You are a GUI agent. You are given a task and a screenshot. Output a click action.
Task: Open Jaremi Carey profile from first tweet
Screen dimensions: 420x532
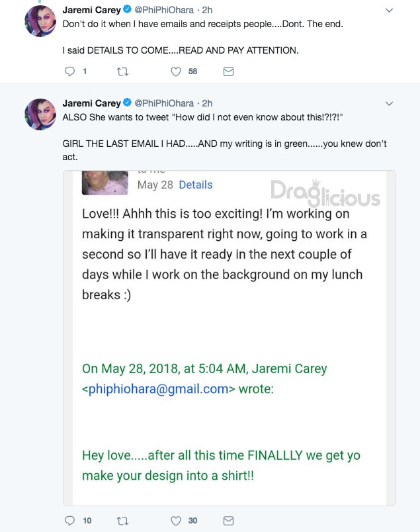coord(91,11)
